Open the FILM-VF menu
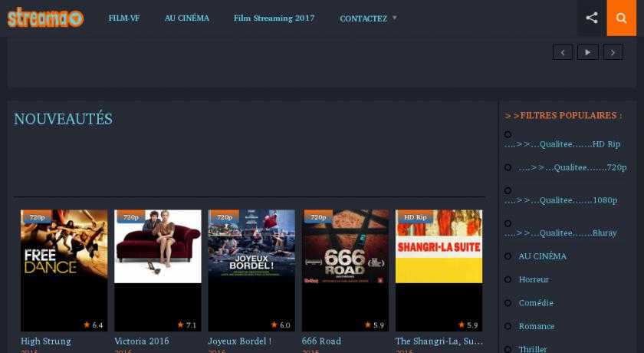This screenshot has height=353, width=644. point(124,18)
